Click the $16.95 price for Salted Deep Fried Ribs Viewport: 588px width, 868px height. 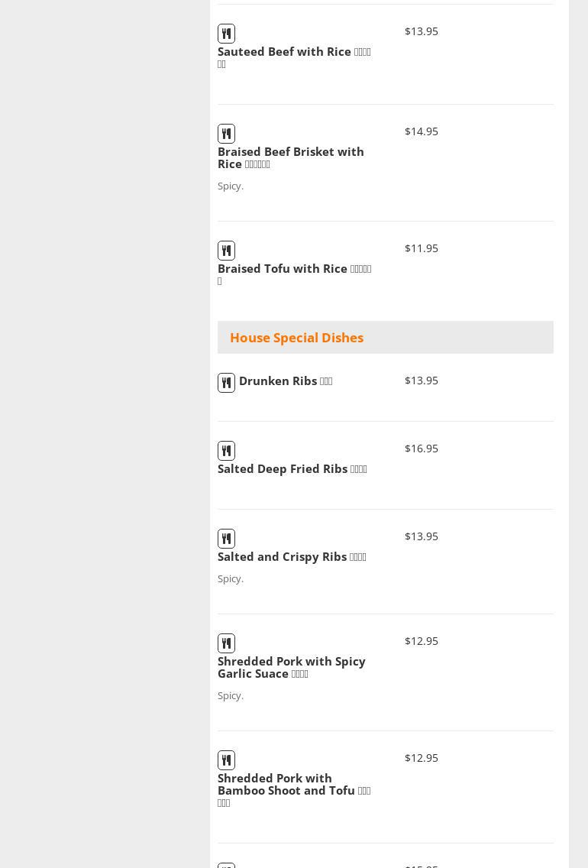(x=422, y=449)
